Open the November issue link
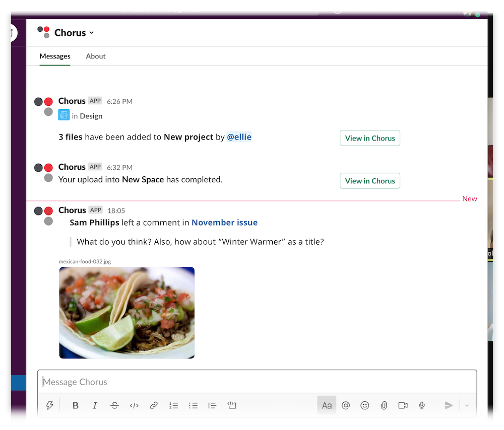This screenshot has height=430, width=504. (x=224, y=223)
